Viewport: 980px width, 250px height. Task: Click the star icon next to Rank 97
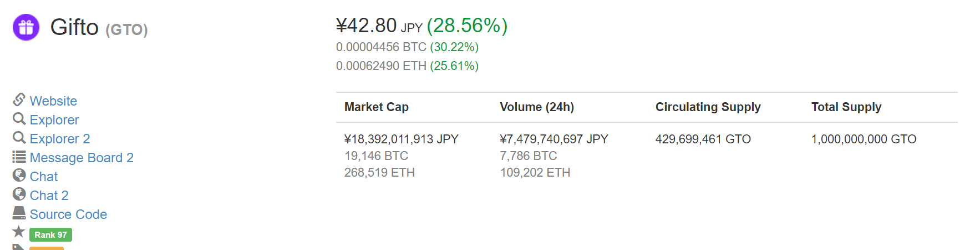click(x=19, y=232)
